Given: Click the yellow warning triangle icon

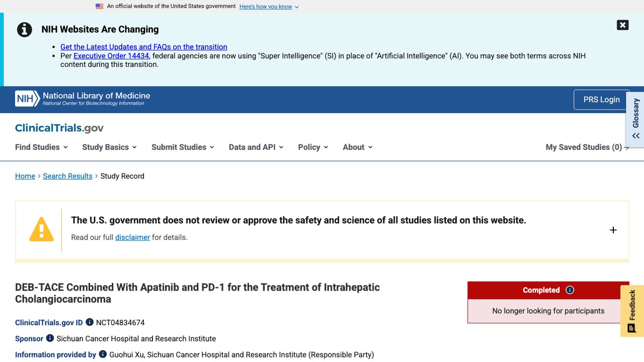Looking at the screenshot, I should pos(41,229).
